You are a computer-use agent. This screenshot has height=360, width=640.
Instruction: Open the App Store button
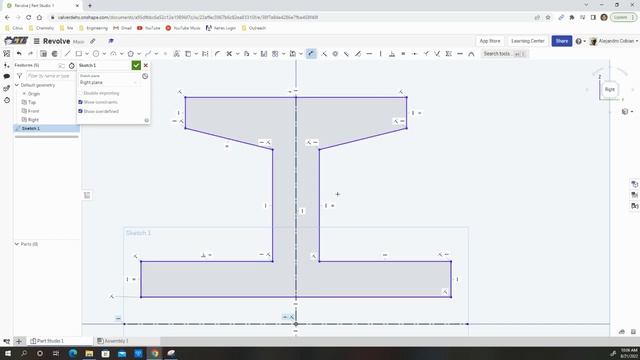[x=490, y=41]
